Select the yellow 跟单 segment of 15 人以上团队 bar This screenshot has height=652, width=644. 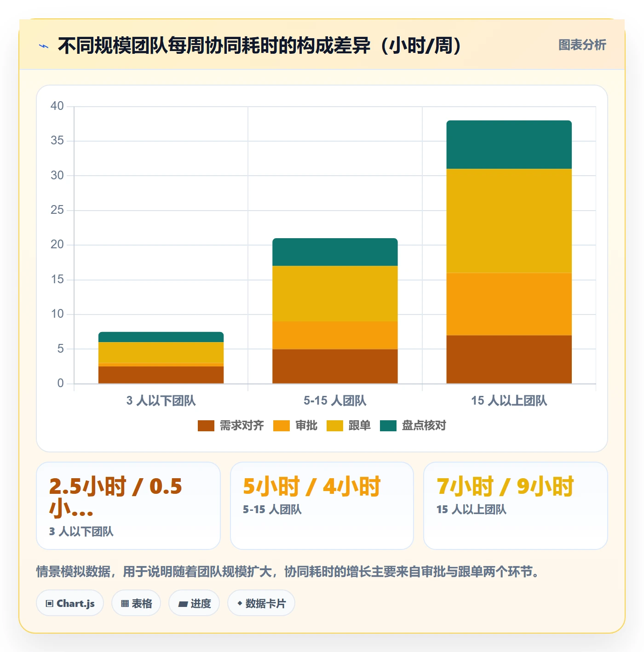(509, 221)
